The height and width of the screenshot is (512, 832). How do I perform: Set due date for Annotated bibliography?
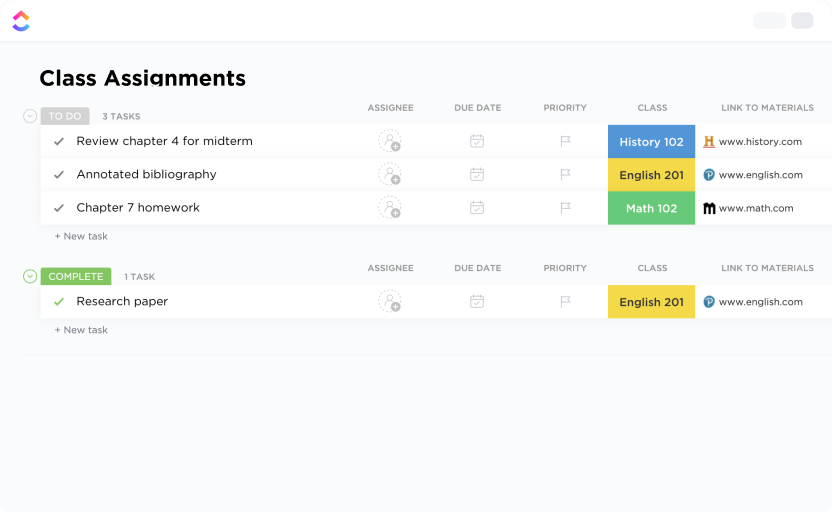pos(477,175)
